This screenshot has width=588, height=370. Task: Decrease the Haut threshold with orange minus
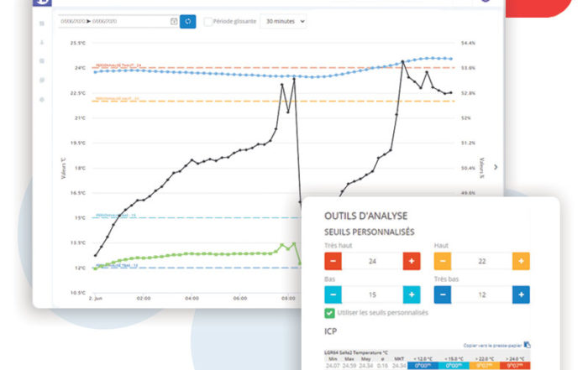pos(443,261)
